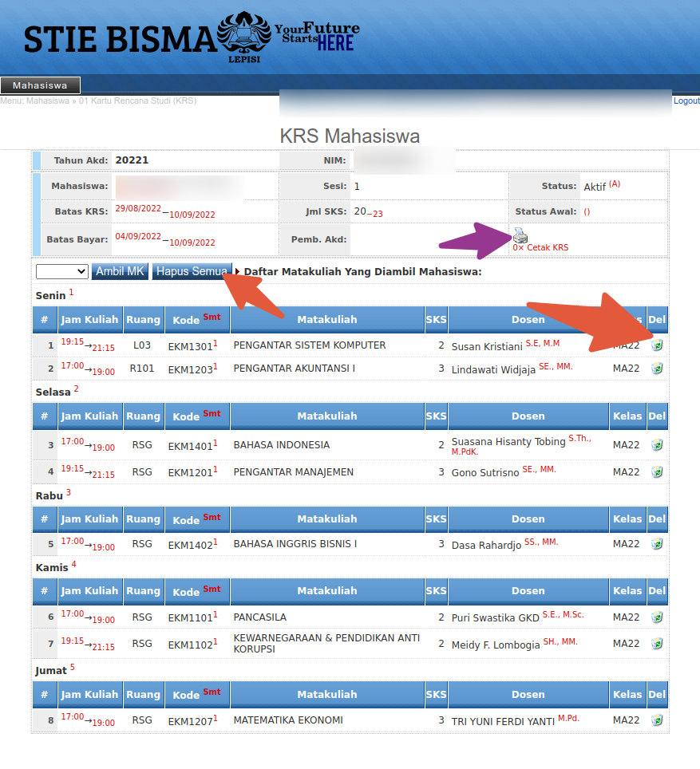The image size is (700, 769).
Task: Click the Sesi value 1
Action: (357, 187)
